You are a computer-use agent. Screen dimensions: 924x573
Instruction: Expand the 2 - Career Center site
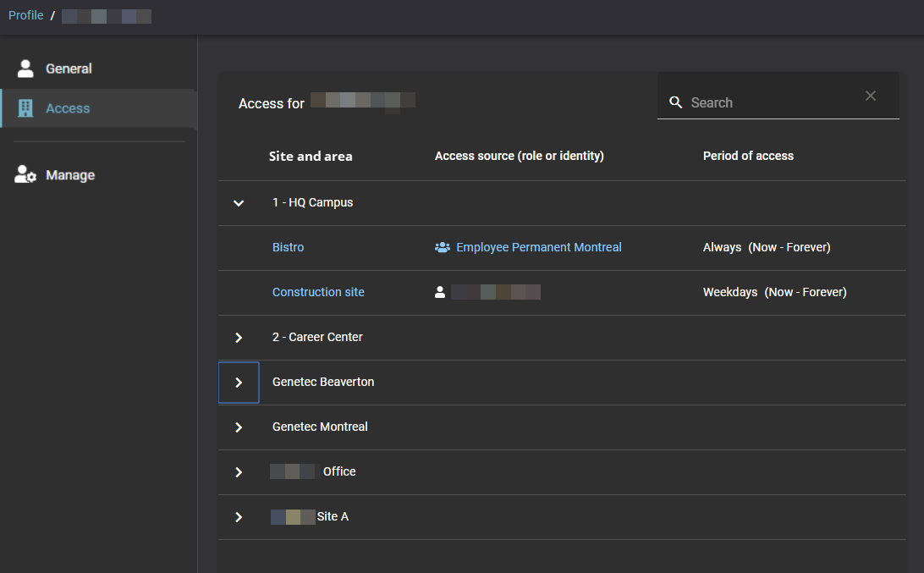[x=239, y=337]
